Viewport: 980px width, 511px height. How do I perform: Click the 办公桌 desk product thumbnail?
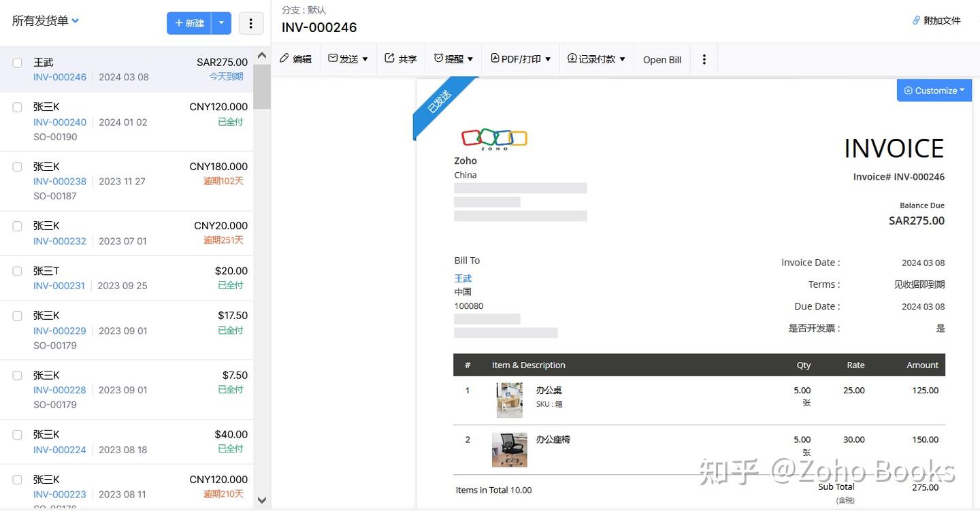click(508, 399)
